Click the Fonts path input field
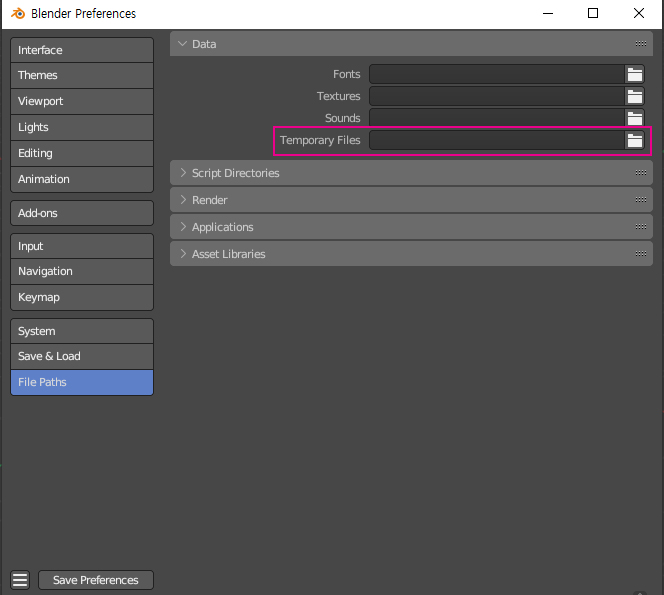 497,75
